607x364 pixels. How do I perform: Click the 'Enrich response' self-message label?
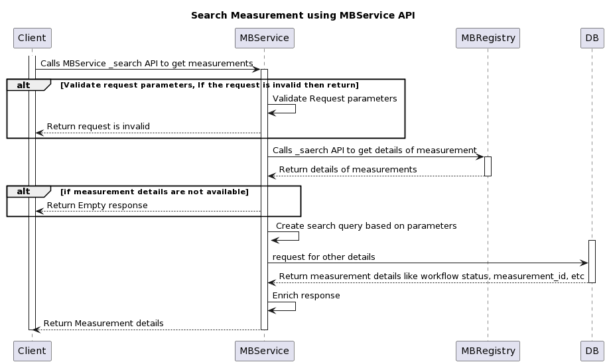point(306,296)
